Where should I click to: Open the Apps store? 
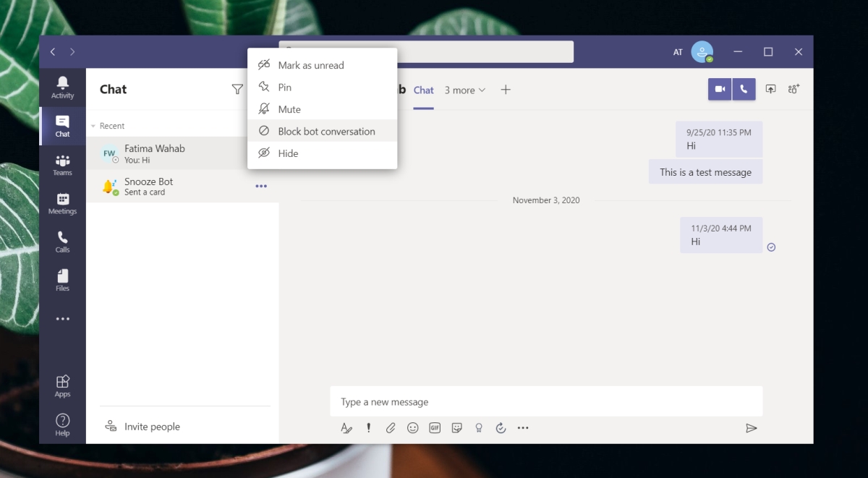pyautogui.click(x=62, y=385)
